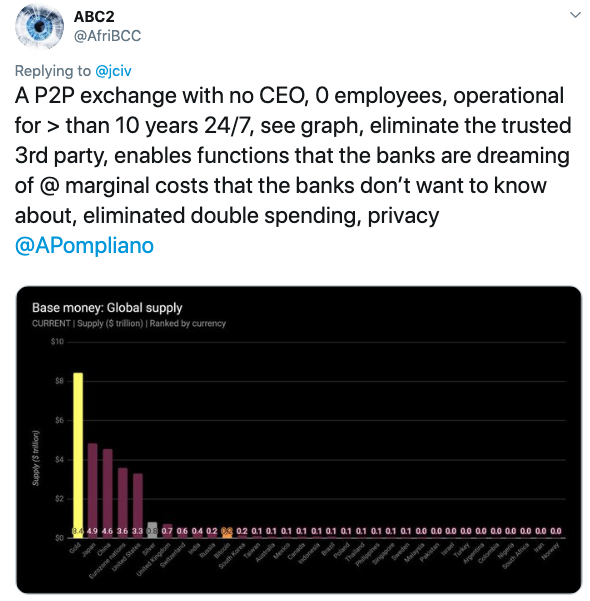The height and width of the screenshot is (601, 590).
Task: Click the tweet body text
Action: point(293,156)
